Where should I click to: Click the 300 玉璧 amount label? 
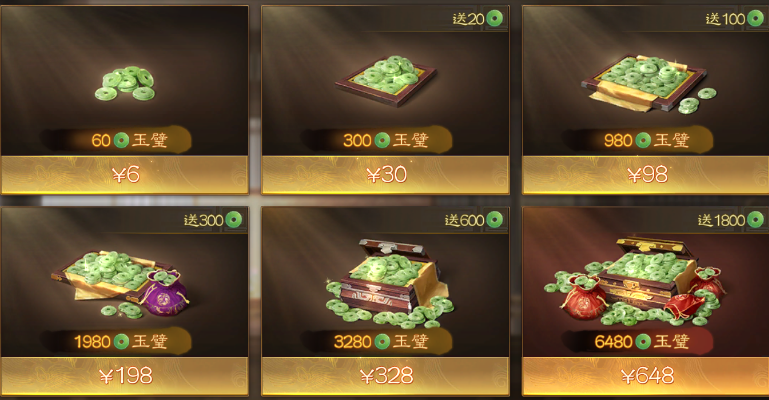coord(385,140)
